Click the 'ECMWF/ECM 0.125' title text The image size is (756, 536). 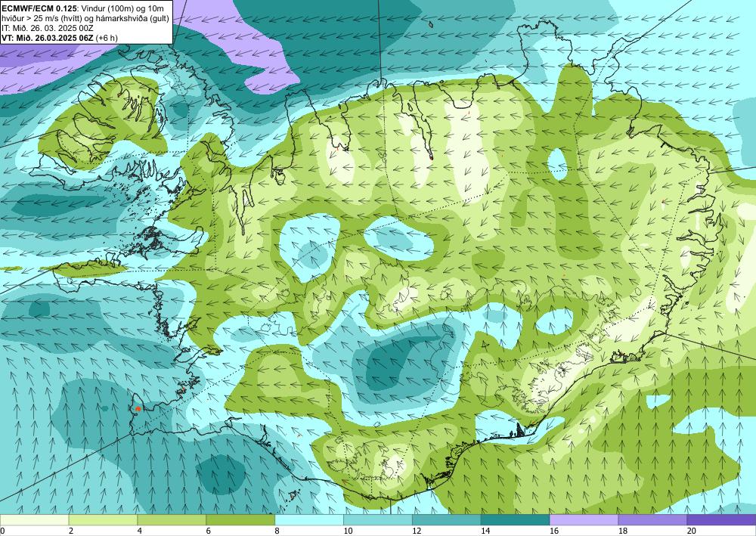click(39, 8)
